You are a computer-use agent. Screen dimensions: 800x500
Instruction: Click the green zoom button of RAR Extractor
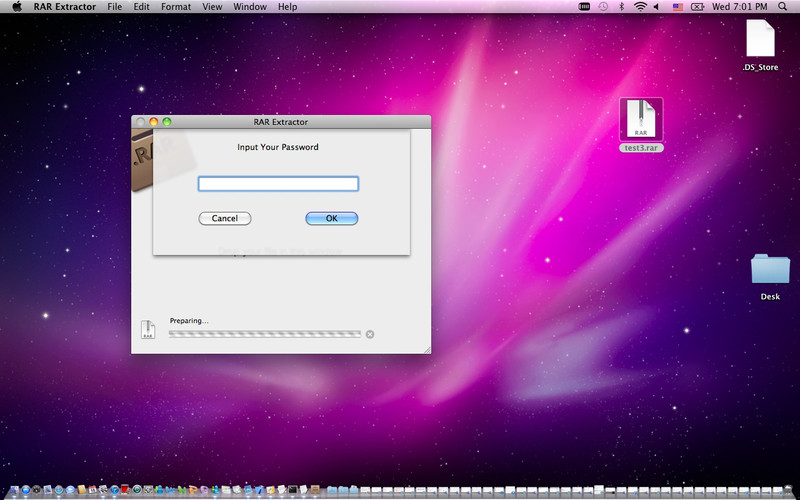coord(167,121)
